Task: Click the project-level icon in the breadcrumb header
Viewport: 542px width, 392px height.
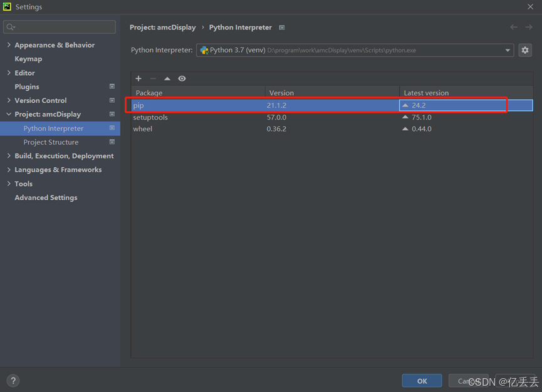Action: (282, 28)
